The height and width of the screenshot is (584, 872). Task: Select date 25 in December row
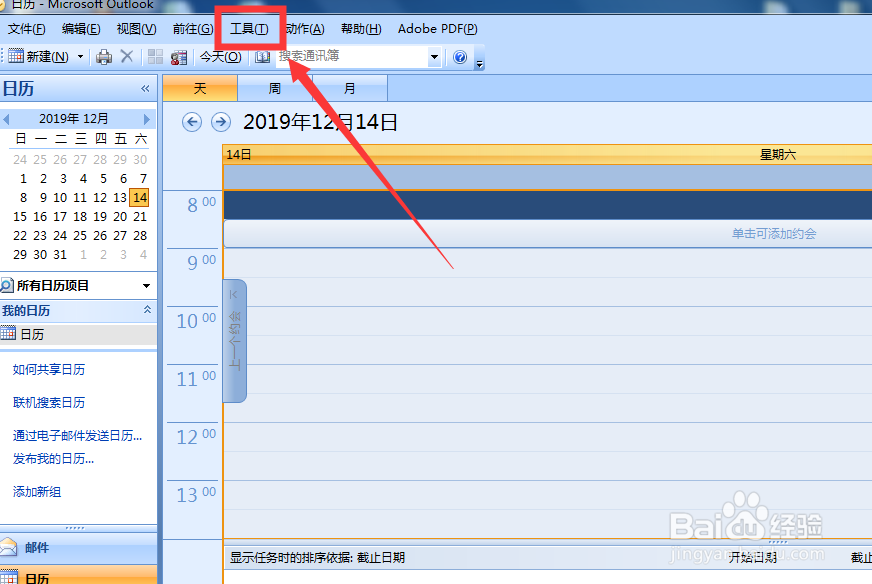80,235
